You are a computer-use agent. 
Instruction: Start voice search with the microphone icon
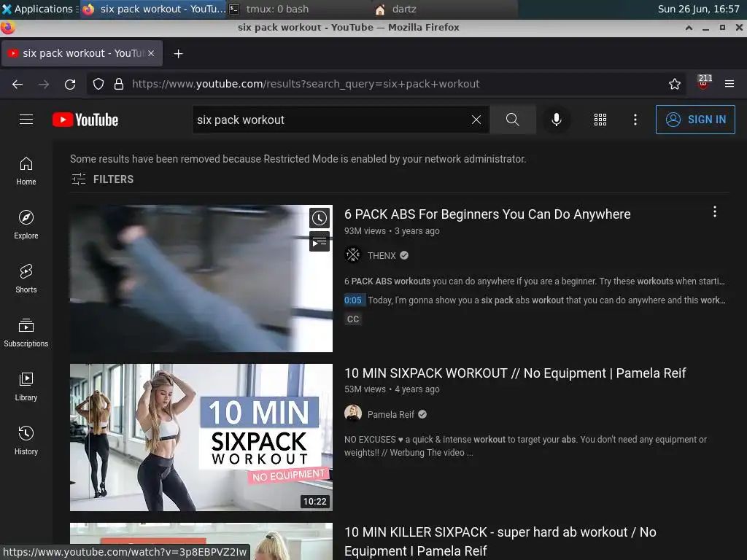click(x=556, y=120)
